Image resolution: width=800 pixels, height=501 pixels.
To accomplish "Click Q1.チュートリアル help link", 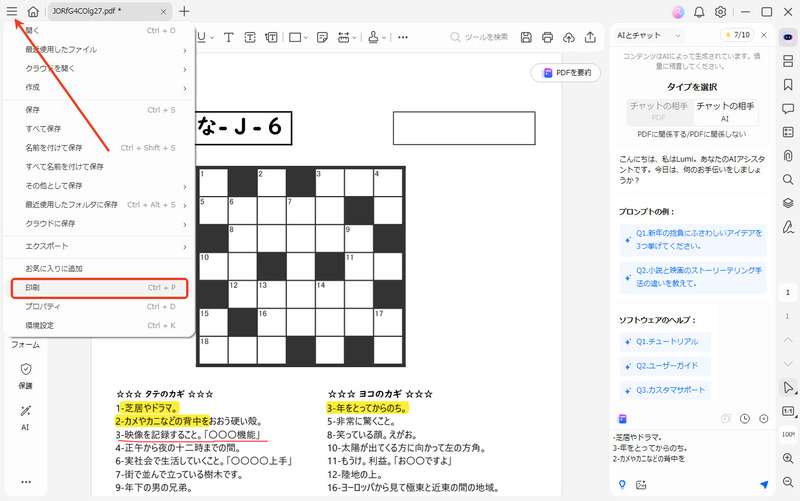I will 665,341.
